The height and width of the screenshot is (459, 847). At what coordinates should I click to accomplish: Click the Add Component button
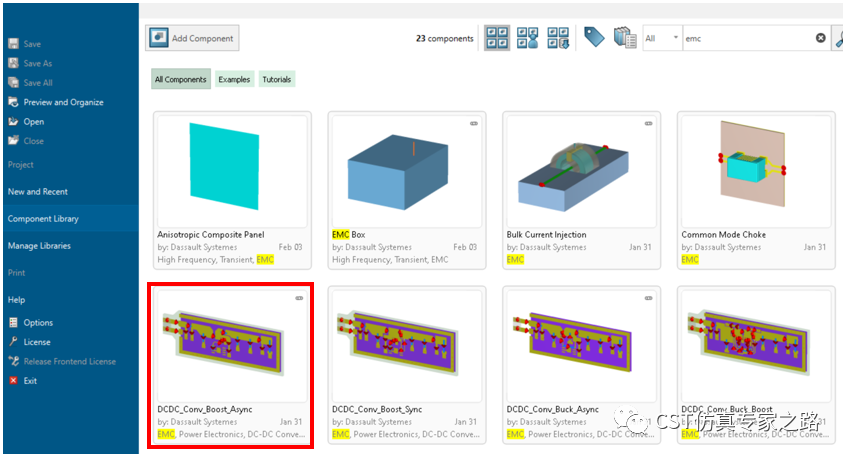pos(192,38)
